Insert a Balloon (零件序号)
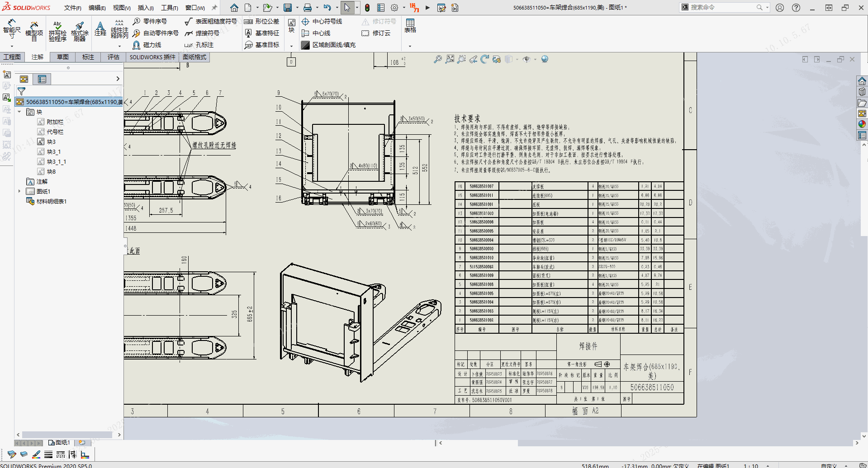This screenshot has width=868, height=468. (x=150, y=21)
